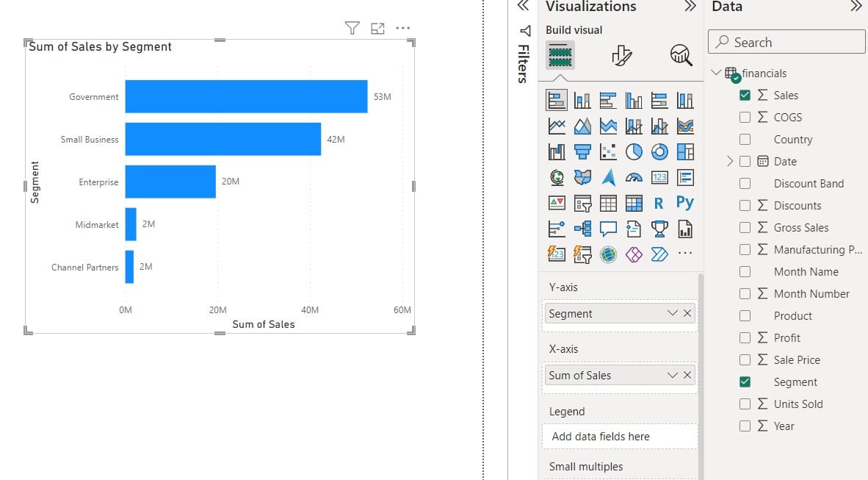Viewport: 868px width, 480px height.
Task: Select the Pie chart visualization
Action: coord(634,151)
